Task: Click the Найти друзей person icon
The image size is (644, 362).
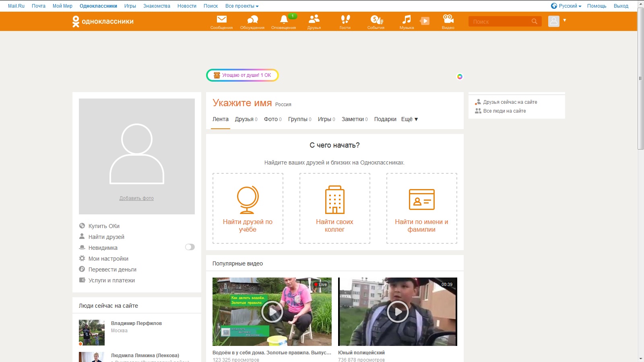Action: click(x=82, y=237)
